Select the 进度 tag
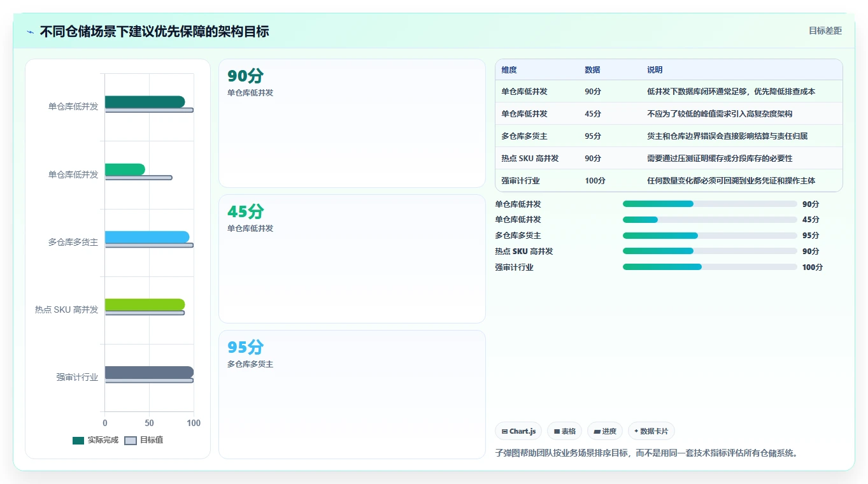 pyautogui.click(x=604, y=431)
